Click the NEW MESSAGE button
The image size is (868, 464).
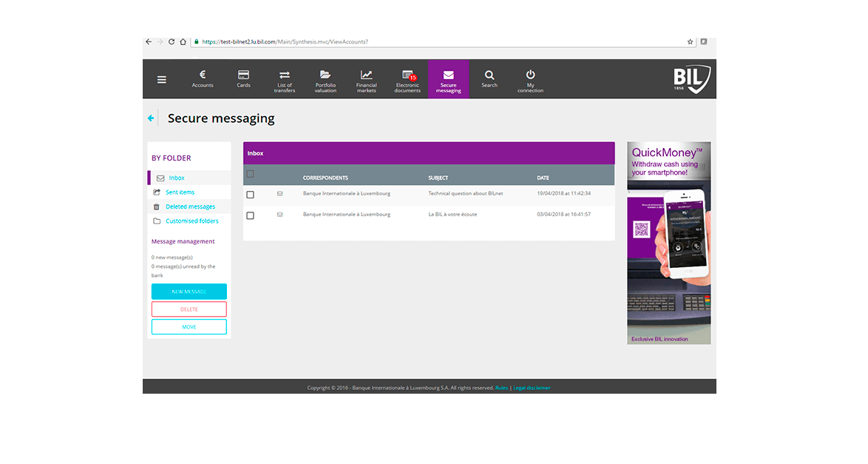[x=189, y=292]
